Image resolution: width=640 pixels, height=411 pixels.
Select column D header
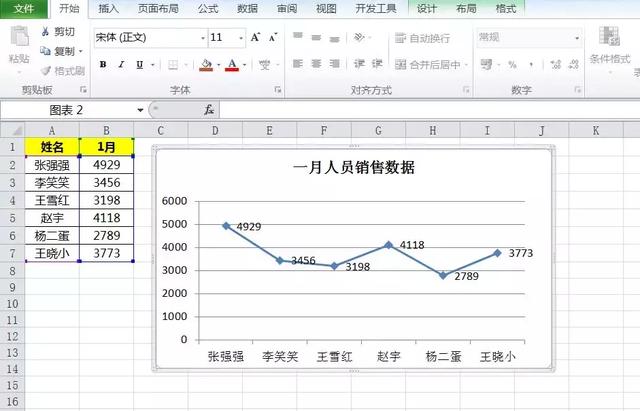(215, 130)
